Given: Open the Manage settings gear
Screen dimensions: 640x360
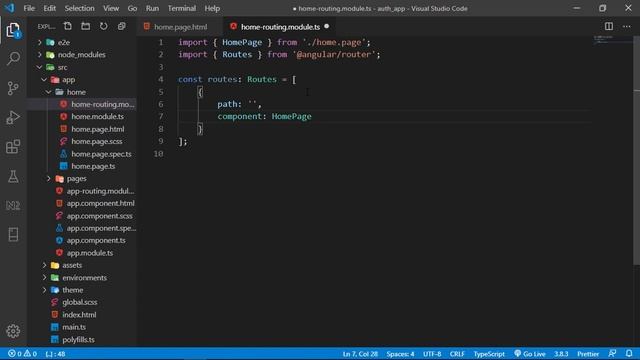Looking at the screenshot, I should pyautogui.click(x=13, y=331).
